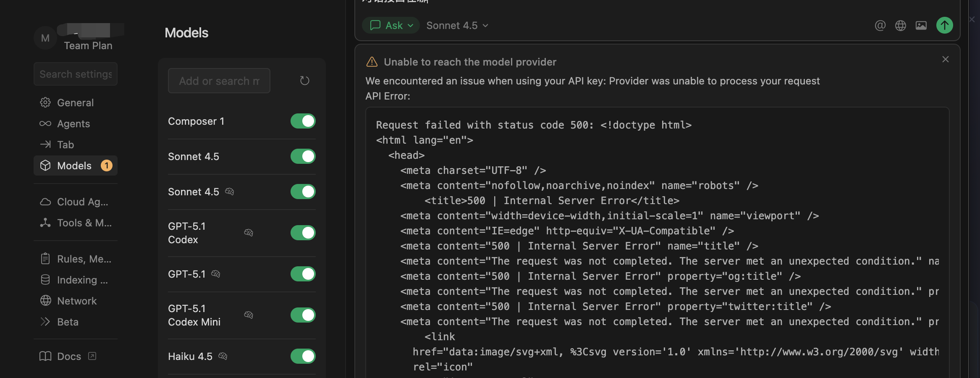Click the Add or search model field
Viewport: 980px width, 378px height.
point(219,81)
